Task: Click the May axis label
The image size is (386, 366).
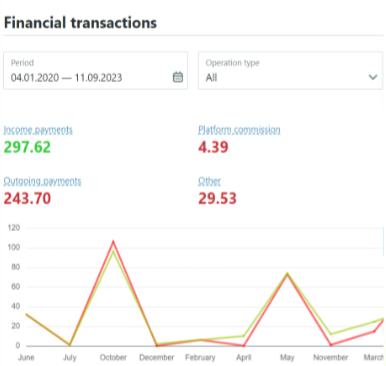Action: (287, 358)
